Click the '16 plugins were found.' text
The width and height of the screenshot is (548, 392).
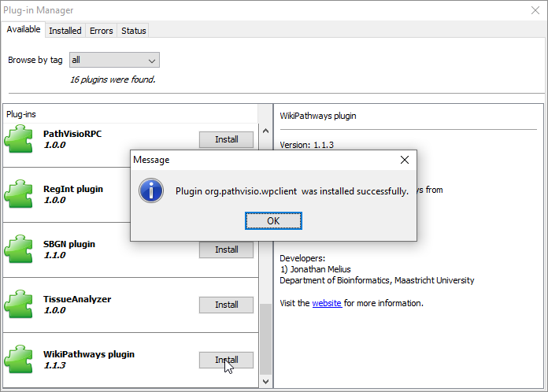click(x=113, y=80)
